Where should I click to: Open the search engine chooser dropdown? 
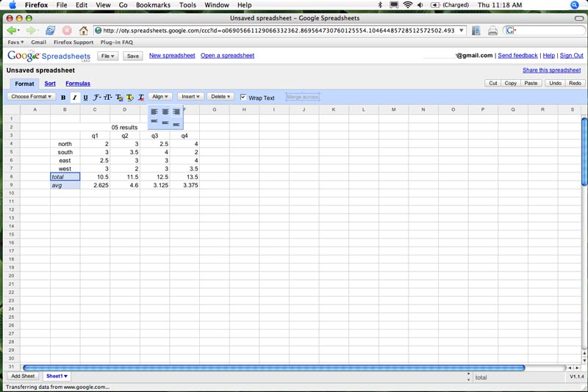click(510, 30)
